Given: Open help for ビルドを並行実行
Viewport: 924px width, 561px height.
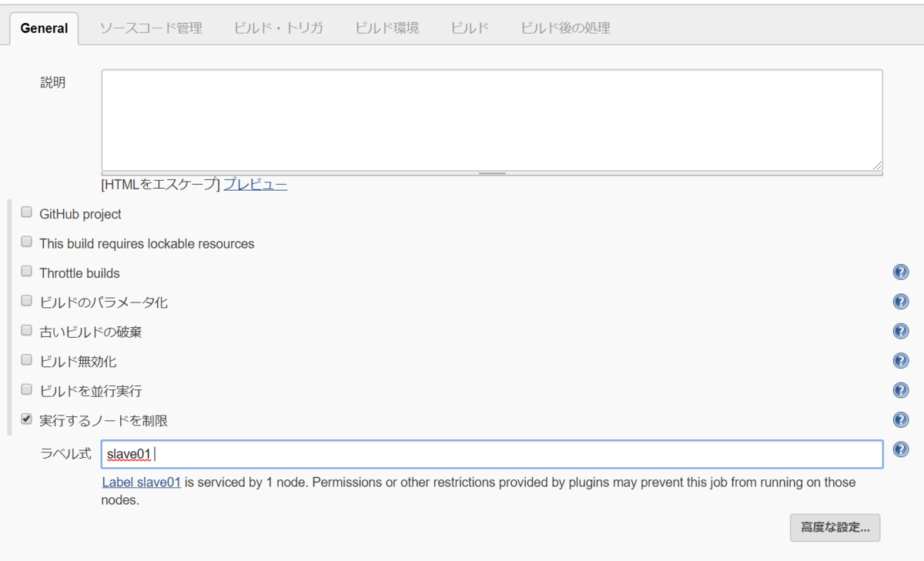Looking at the screenshot, I should point(900,389).
